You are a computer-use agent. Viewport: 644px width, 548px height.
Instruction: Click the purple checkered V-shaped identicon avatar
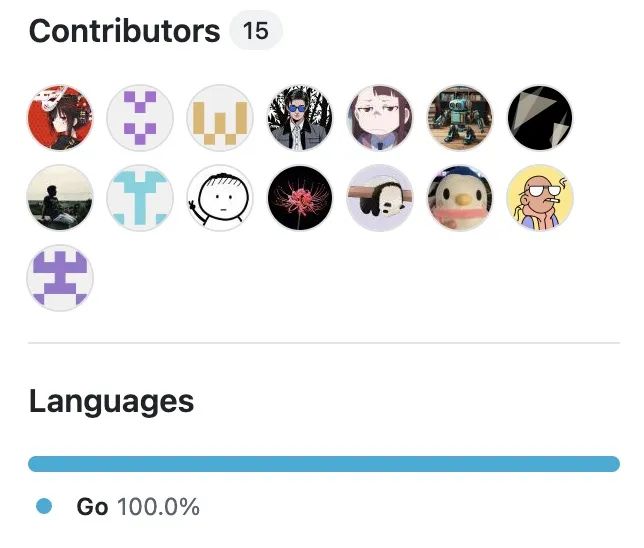point(140,118)
